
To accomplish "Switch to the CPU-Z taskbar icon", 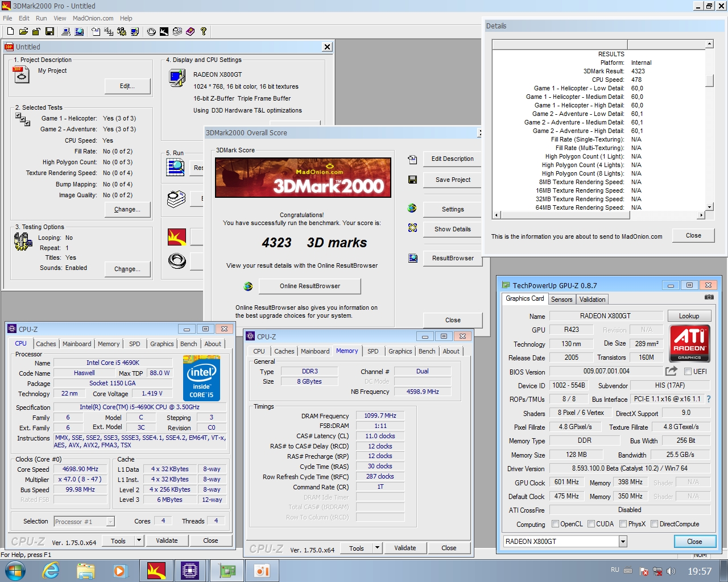I will point(190,571).
